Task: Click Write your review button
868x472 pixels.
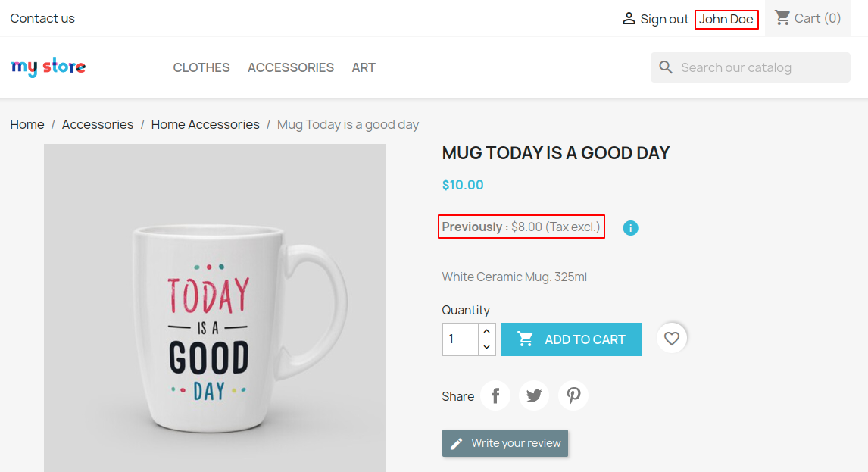Action: pyautogui.click(x=505, y=443)
